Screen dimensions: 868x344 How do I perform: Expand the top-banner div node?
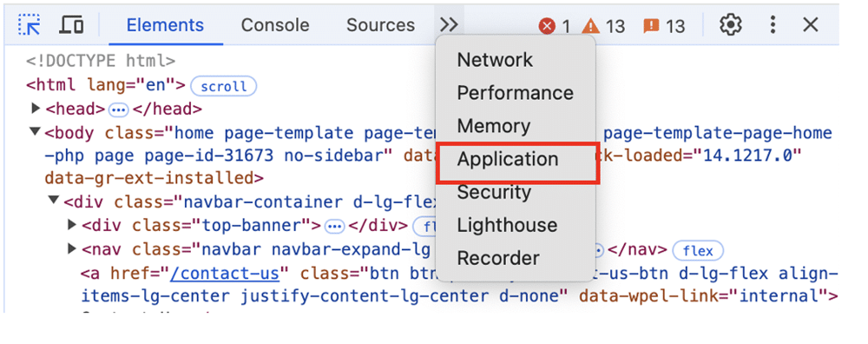pyautogui.click(x=71, y=224)
